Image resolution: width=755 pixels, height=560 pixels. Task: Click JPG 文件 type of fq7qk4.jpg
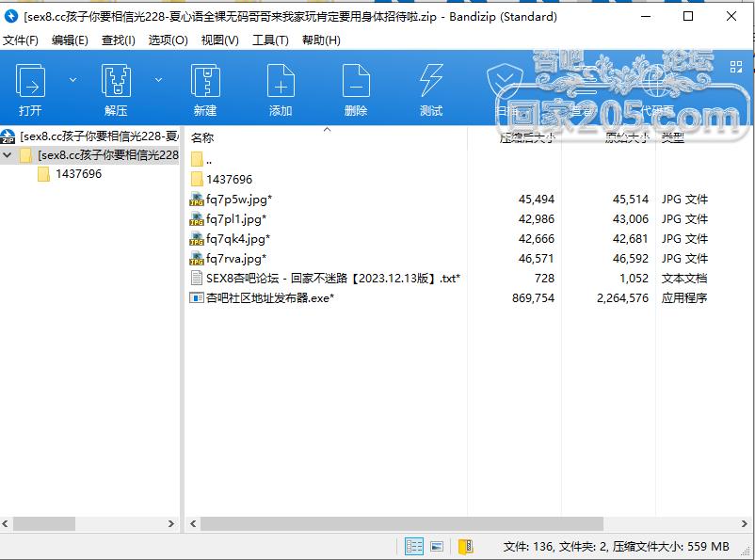(684, 238)
